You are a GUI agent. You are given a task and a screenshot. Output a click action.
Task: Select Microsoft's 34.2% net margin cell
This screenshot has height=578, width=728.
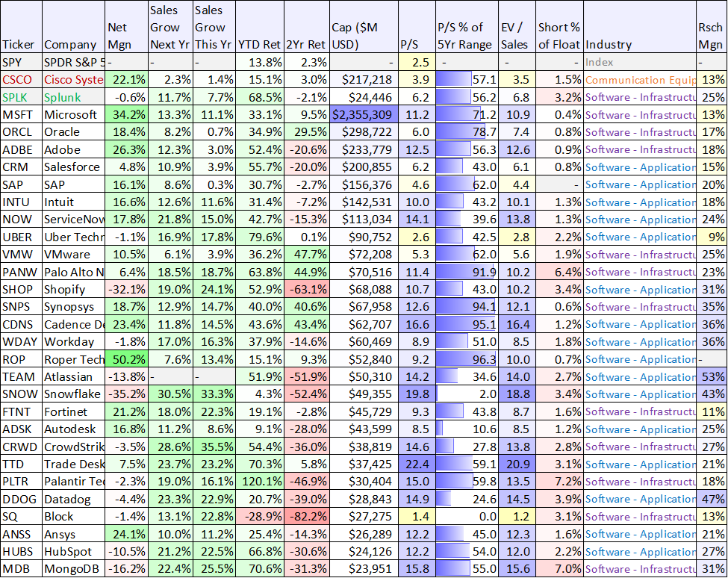[x=127, y=115]
